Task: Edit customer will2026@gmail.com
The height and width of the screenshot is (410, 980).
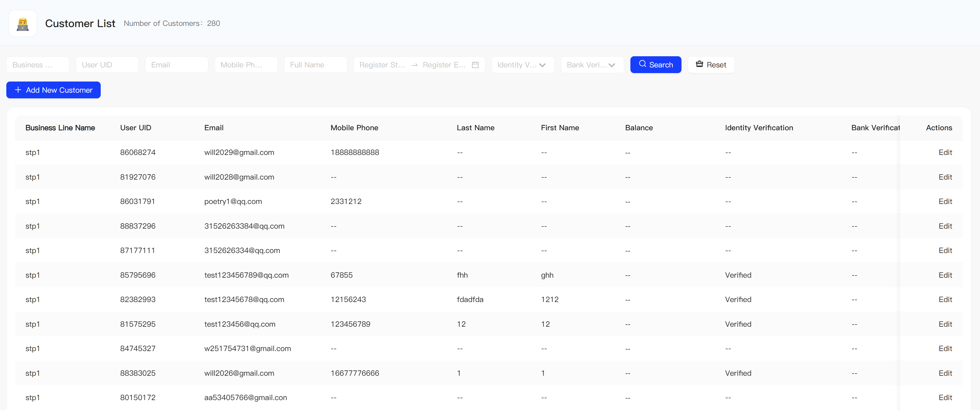Action: [945, 374]
